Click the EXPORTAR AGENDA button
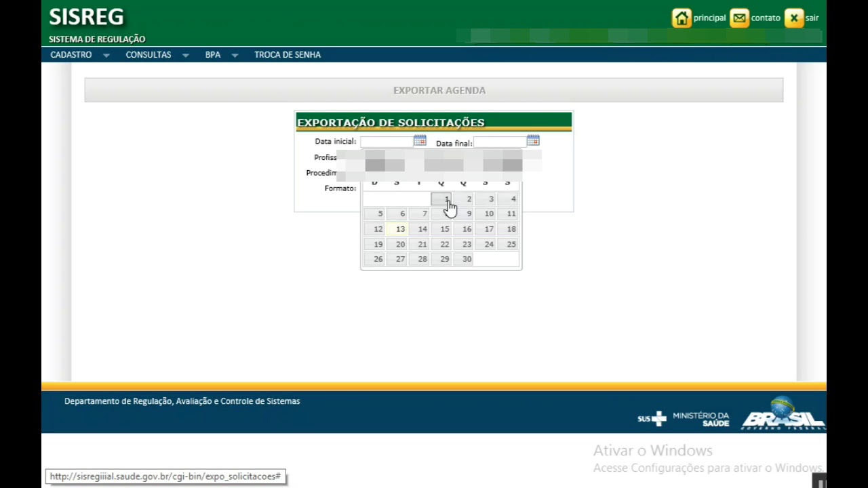868x488 pixels. tap(434, 90)
